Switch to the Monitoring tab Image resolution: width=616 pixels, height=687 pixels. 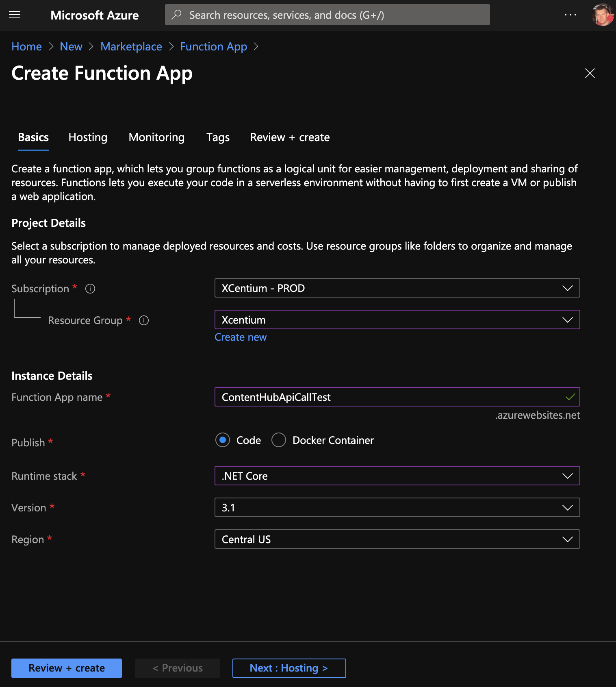[x=156, y=137]
